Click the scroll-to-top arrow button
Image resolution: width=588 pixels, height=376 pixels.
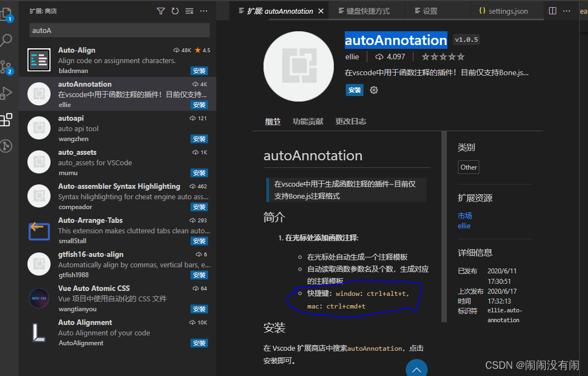[x=417, y=369]
